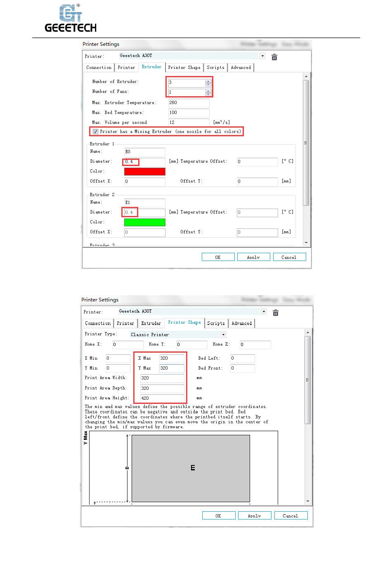Screen dimensions: 392x586
Task: Click the Print Area Height field
Action: pyautogui.click(x=162, y=398)
